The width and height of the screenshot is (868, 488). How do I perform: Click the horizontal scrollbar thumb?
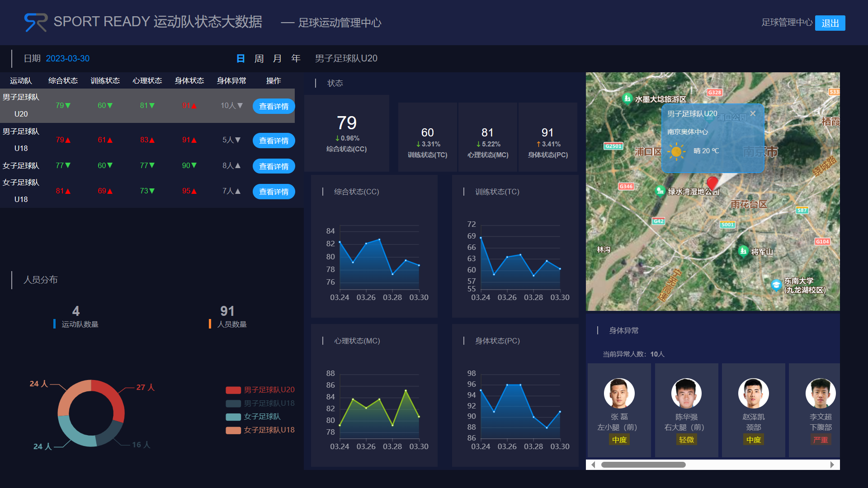643,465
